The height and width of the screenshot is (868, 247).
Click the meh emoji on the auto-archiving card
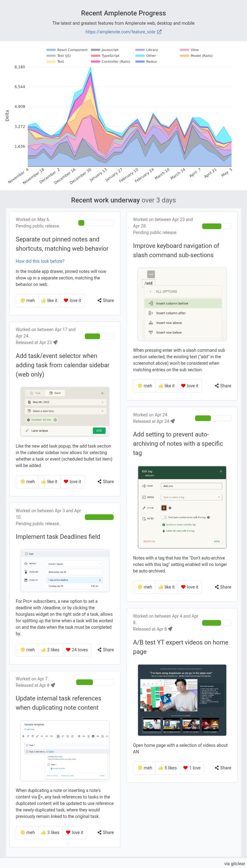pos(140,587)
